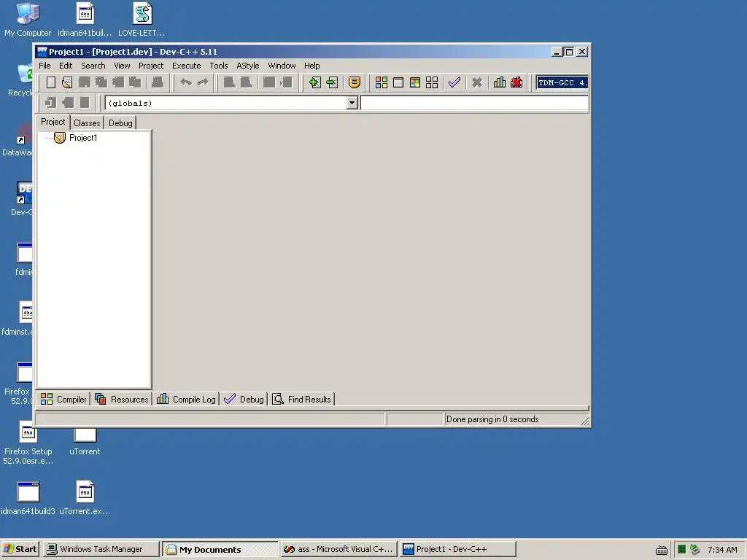747x560 pixels.
Task: Click the system tray clock 7:34 AM
Action: tap(722, 550)
